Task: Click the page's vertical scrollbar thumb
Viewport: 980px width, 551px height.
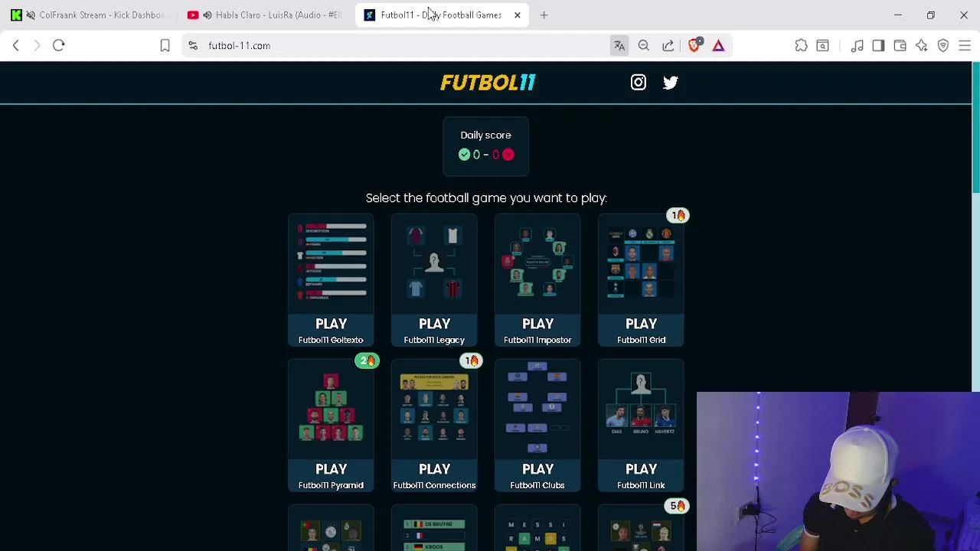Action: (x=975, y=129)
